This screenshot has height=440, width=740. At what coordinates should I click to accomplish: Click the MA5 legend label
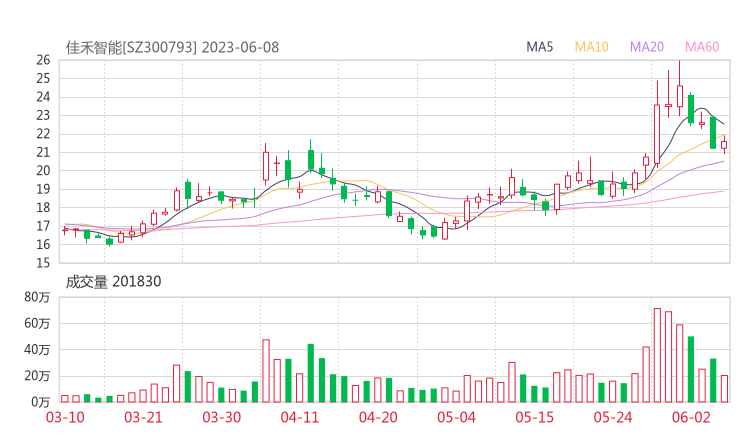click(x=540, y=47)
